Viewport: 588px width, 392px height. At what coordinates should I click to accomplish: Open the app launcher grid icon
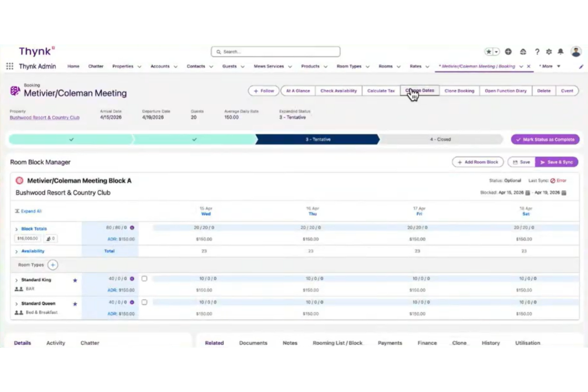point(10,66)
